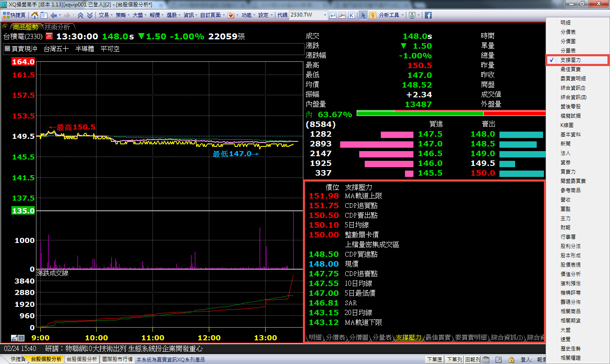
Task: Click the inner/outer volume ratio bar
Action: (x=451, y=113)
